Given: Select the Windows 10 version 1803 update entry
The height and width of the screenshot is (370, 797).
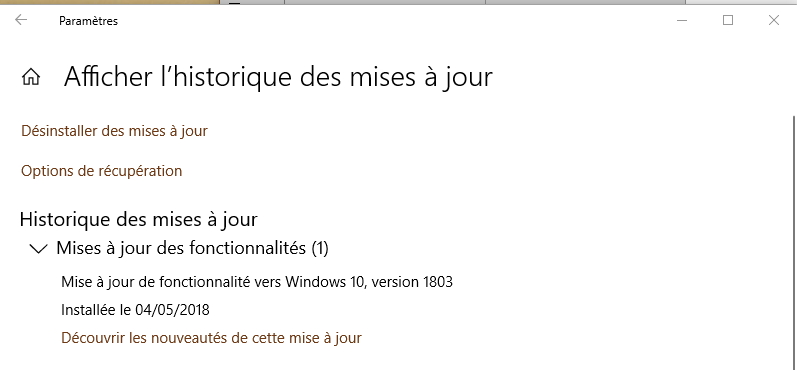Looking at the screenshot, I should (x=257, y=281).
